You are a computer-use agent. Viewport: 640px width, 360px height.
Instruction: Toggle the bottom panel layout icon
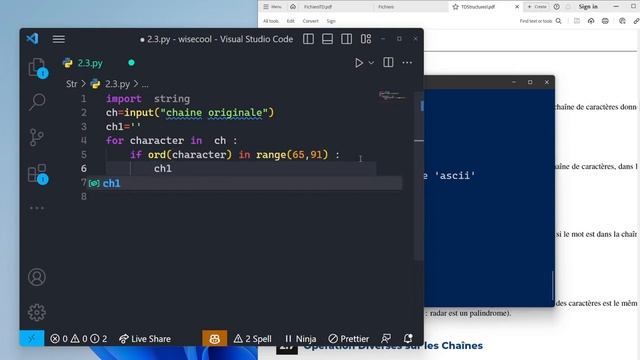[327, 39]
